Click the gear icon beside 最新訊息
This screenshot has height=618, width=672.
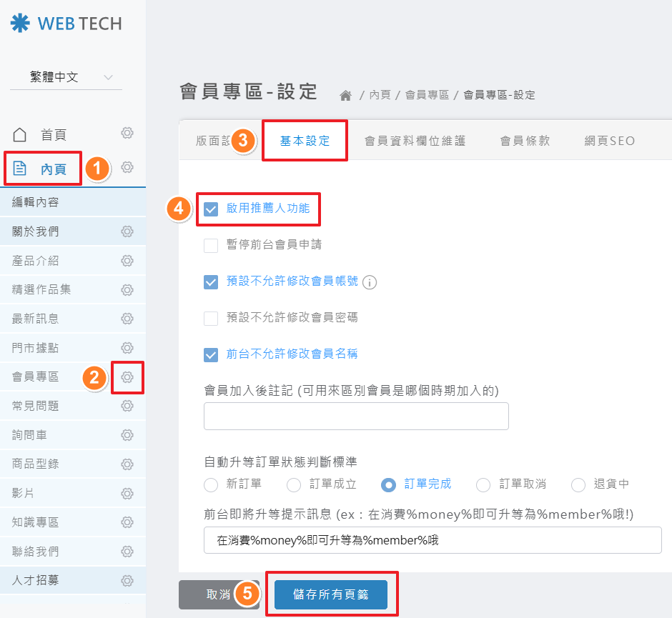pos(127,319)
